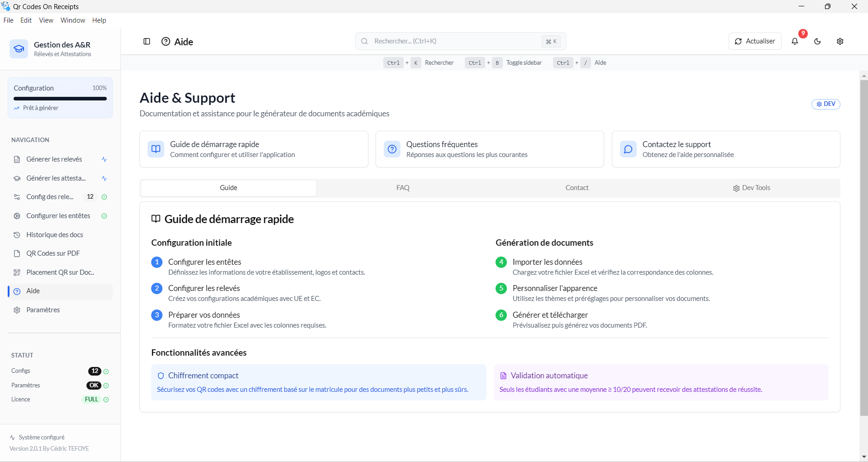The width and height of the screenshot is (868, 462).
Task: Open the View menu
Action: pos(46,20)
